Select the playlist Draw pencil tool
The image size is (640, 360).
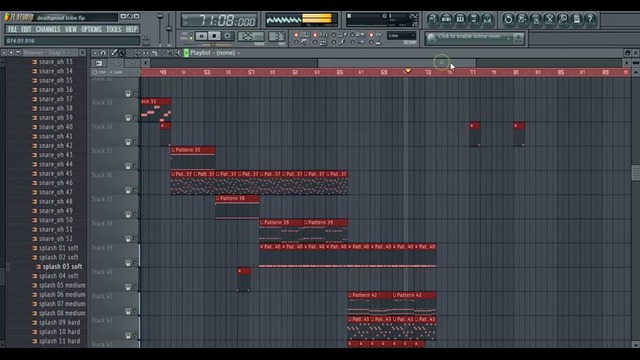(x=114, y=53)
